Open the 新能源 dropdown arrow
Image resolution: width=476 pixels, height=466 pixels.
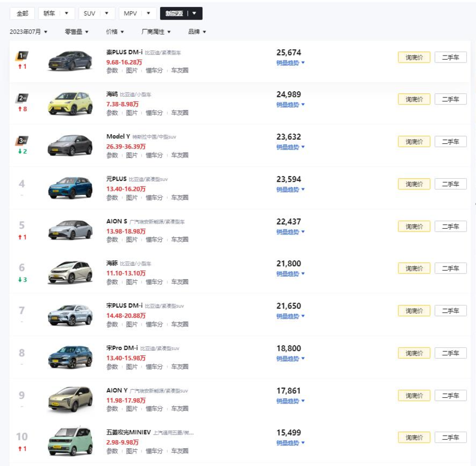coord(194,13)
